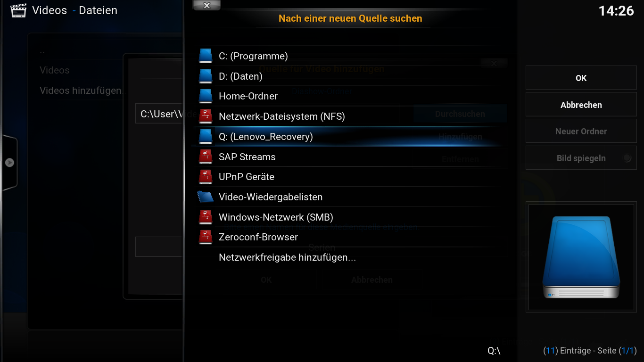The width and height of the screenshot is (644, 362).
Task: Select the Home-Ordner folder icon
Action: [206, 96]
